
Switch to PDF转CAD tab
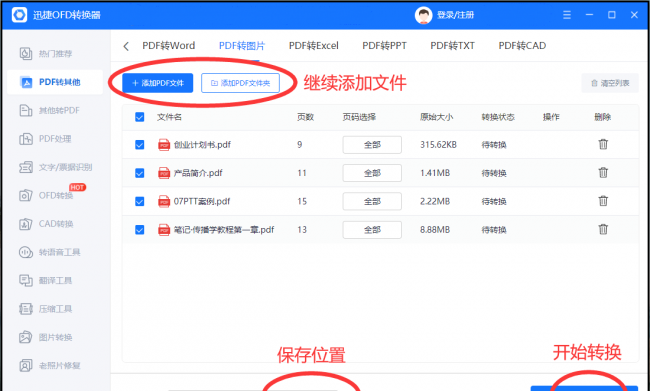click(x=522, y=46)
